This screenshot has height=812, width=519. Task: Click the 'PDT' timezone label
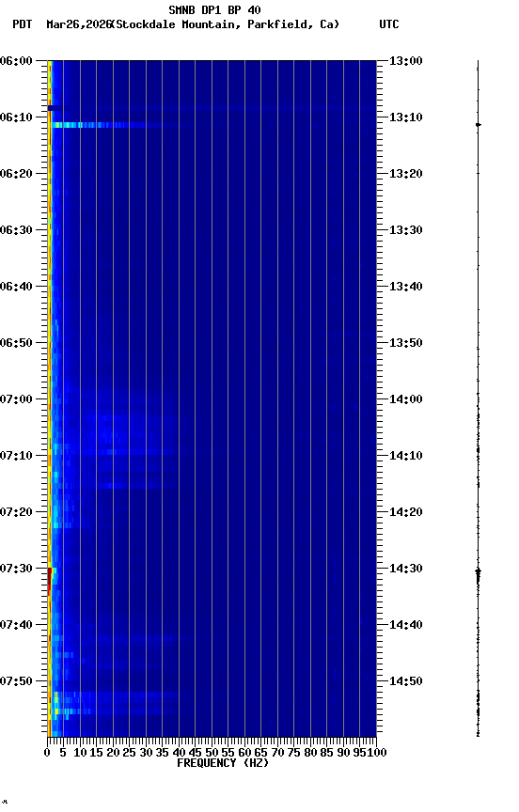point(23,24)
